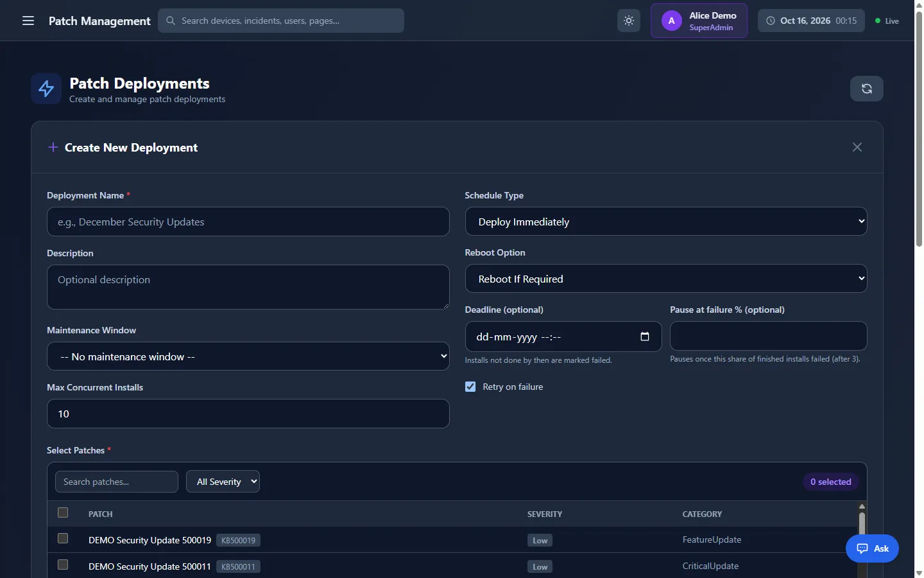Toggle the Retry on failure checkbox
Image resolution: width=924 pixels, height=578 pixels.
pyautogui.click(x=470, y=387)
